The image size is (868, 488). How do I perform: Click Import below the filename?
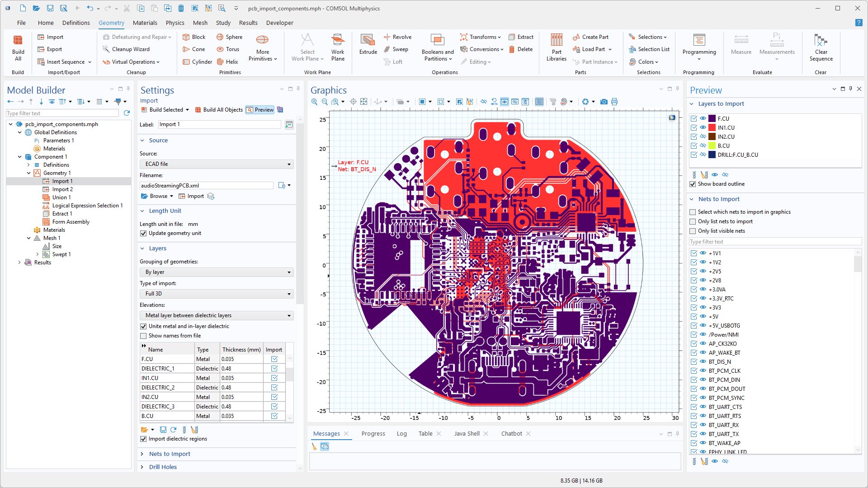tap(191, 196)
